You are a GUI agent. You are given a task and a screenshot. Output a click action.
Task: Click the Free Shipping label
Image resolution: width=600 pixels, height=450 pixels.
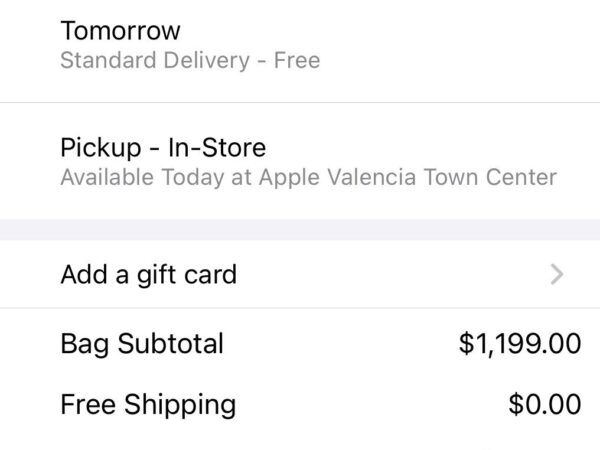[148, 404]
